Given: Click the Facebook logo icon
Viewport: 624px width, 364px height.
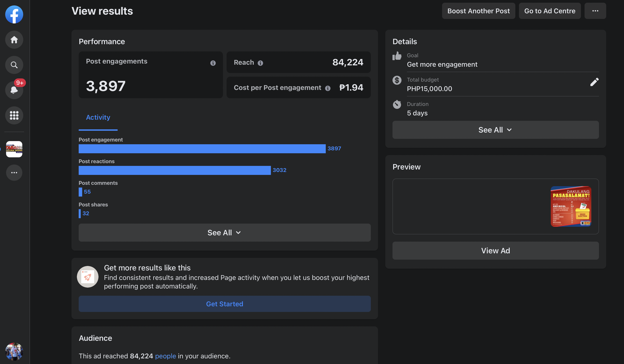Looking at the screenshot, I should click(14, 14).
